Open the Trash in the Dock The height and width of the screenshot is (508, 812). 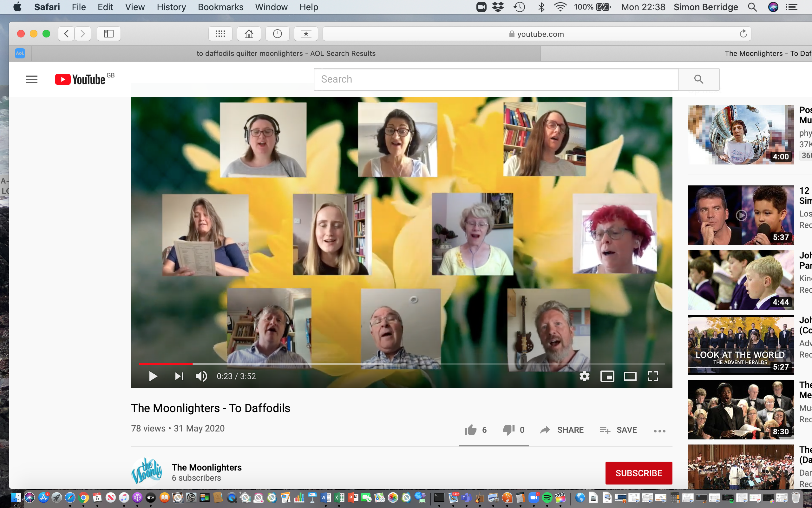pos(796,498)
